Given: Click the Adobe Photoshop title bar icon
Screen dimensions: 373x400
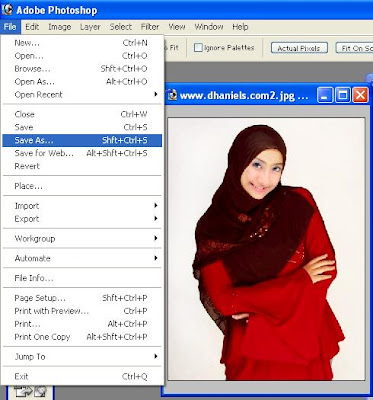Looking at the screenshot, I should coord(7,10).
